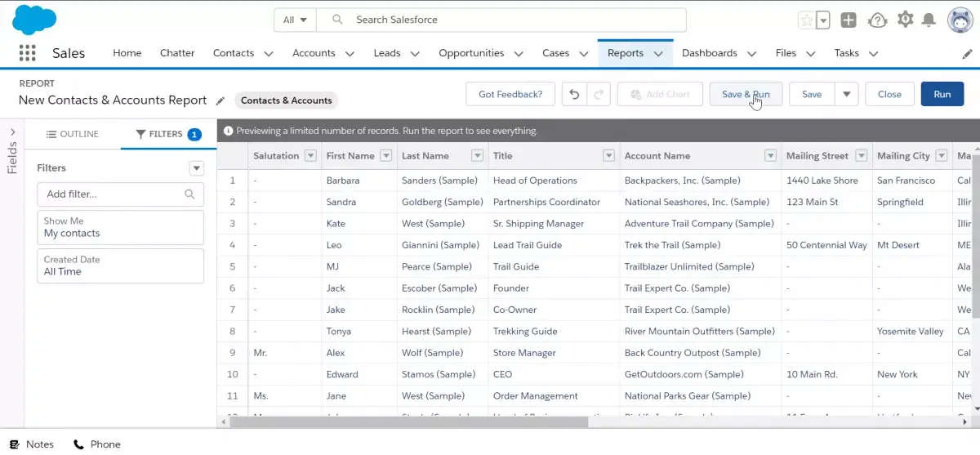This screenshot has width=980, height=455.
Task: Redo the report change
Action: 599,94
